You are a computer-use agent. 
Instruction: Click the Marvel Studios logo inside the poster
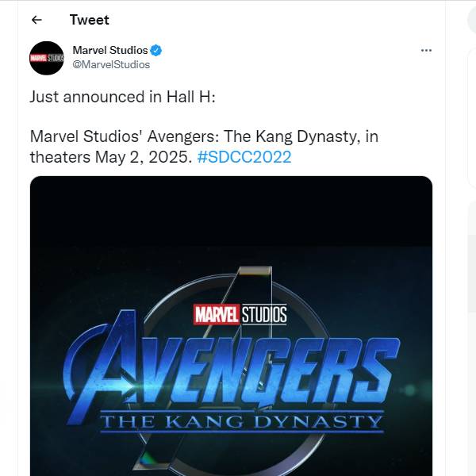pos(240,314)
